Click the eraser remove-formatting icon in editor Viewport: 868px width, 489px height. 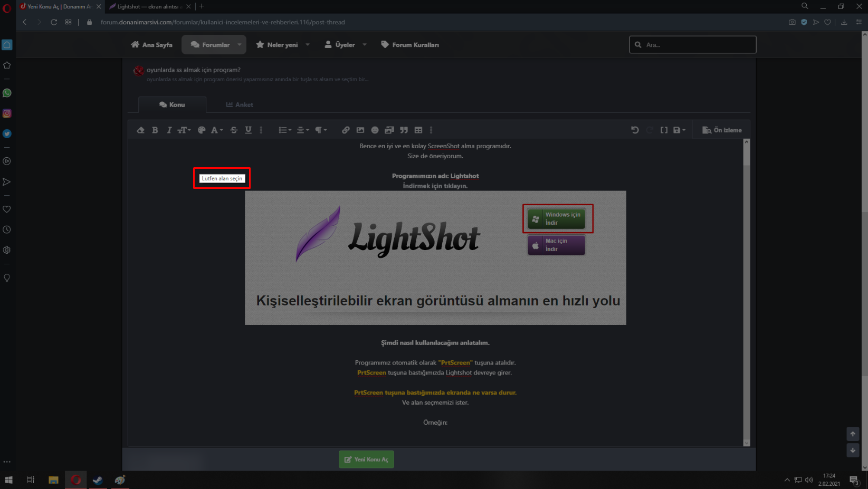coord(140,130)
